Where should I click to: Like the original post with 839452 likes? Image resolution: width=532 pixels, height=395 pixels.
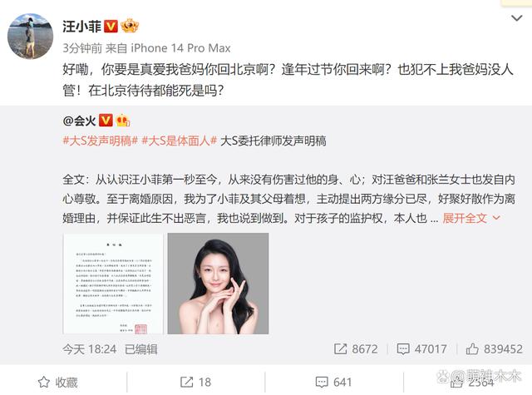pyautogui.click(x=494, y=349)
